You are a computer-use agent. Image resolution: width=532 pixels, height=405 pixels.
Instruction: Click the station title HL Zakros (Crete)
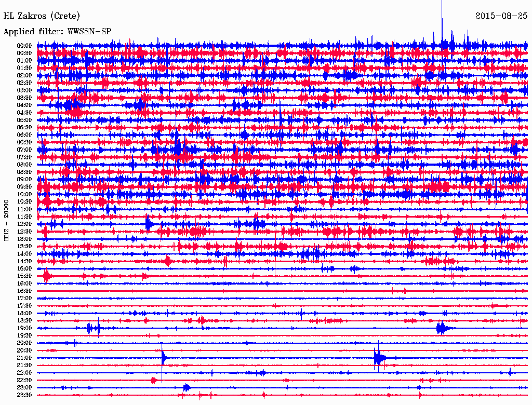[x=42, y=16]
